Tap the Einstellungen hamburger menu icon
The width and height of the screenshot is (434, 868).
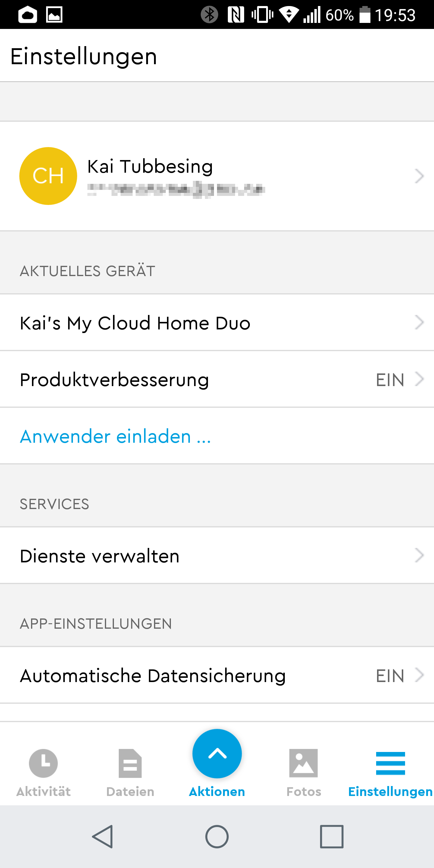(390, 763)
